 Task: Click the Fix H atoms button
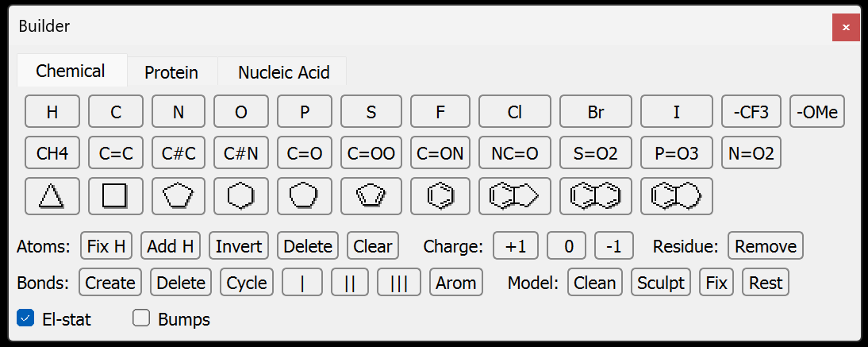coord(107,246)
